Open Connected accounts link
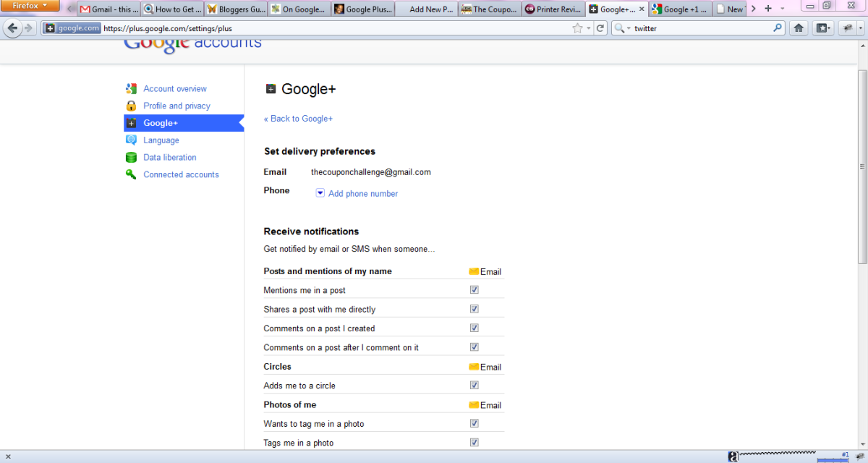This screenshot has width=868, height=463. [181, 174]
